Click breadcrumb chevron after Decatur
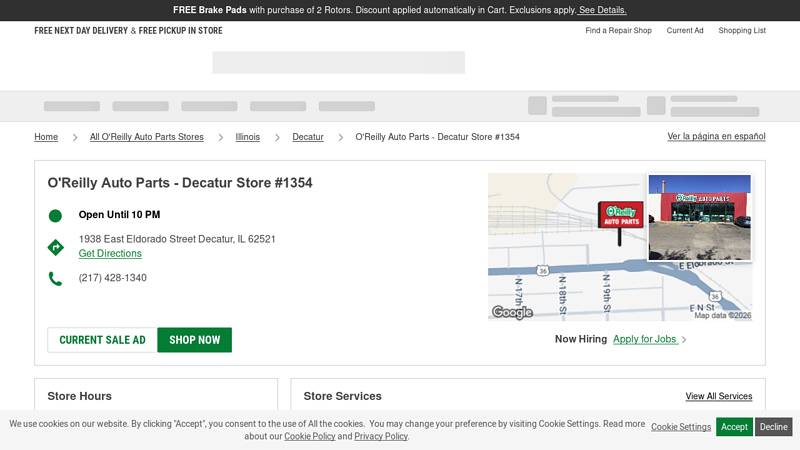 coord(340,137)
